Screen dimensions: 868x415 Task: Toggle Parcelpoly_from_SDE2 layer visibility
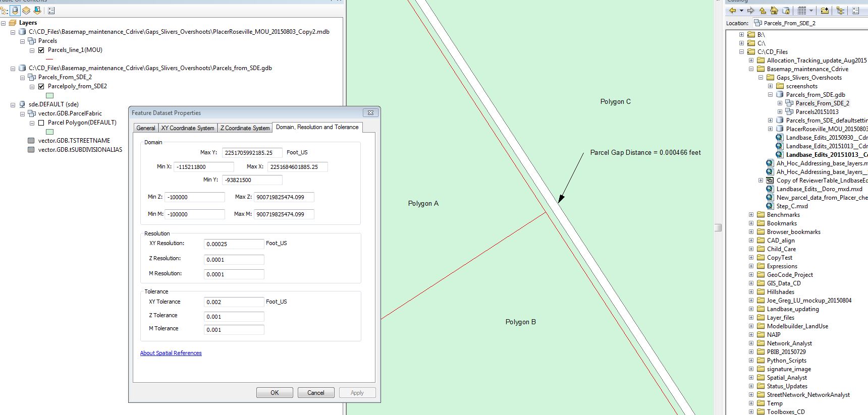tap(41, 86)
